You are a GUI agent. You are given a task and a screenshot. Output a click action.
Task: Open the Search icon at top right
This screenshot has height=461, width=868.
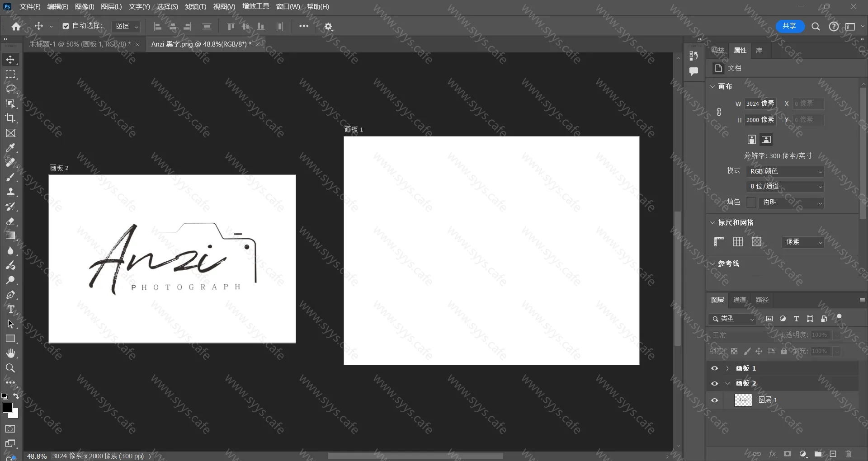(816, 26)
